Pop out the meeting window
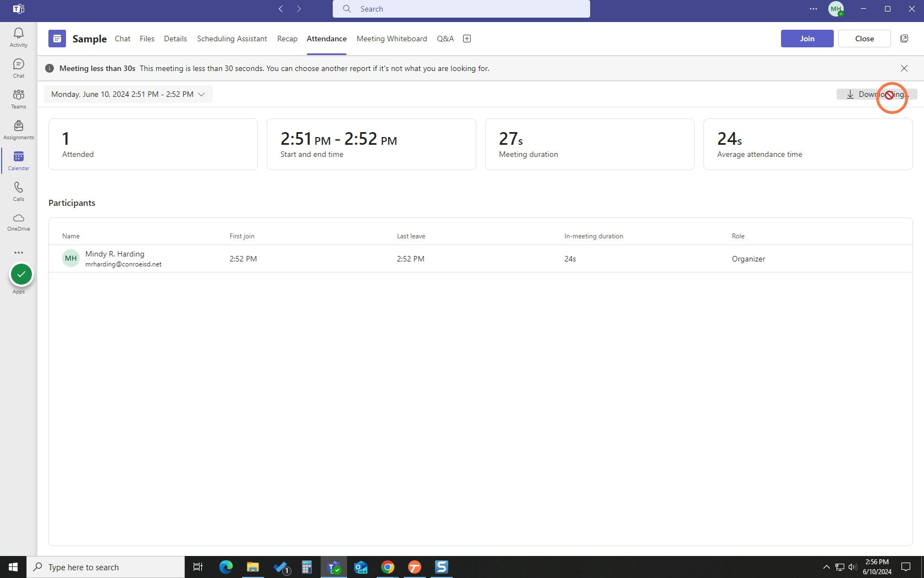 click(x=904, y=39)
